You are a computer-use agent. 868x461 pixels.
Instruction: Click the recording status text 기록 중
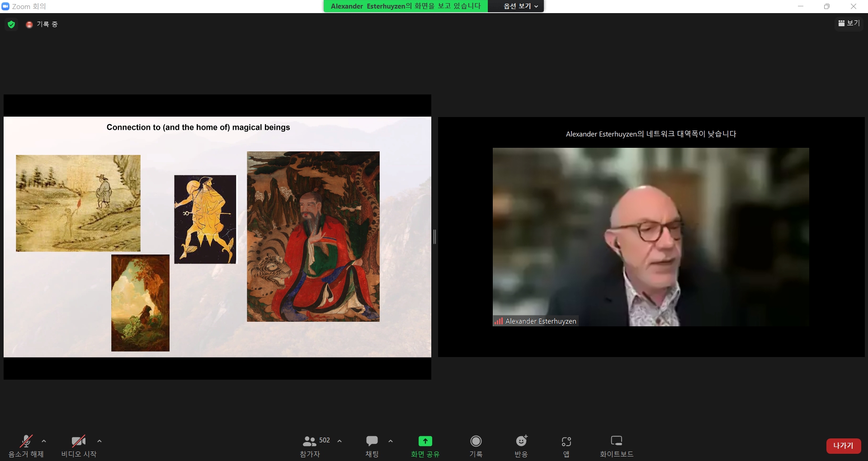click(47, 24)
